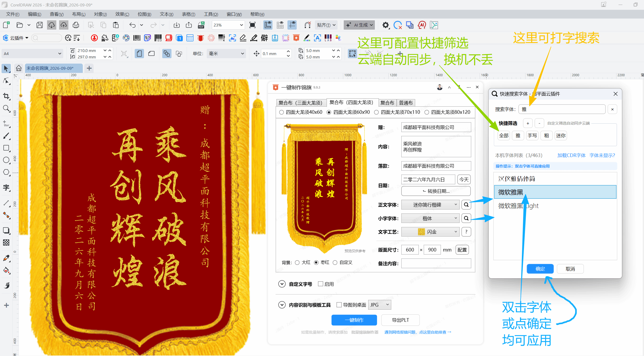Open the 文件(F) menu
This screenshot has height=356, width=644.
(x=13, y=14)
